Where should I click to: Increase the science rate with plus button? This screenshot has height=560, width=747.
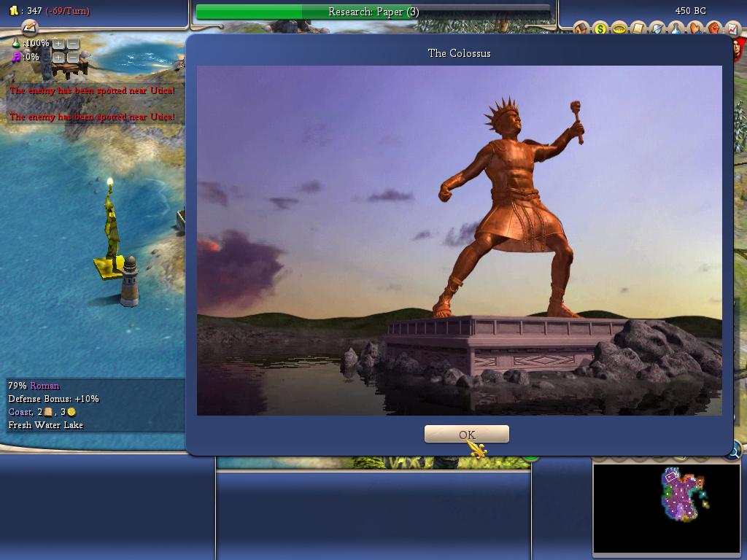click(x=58, y=44)
